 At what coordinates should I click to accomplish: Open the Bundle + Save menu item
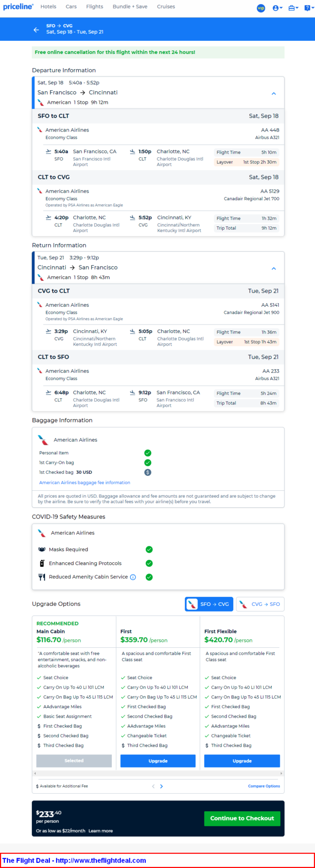click(130, 7)
